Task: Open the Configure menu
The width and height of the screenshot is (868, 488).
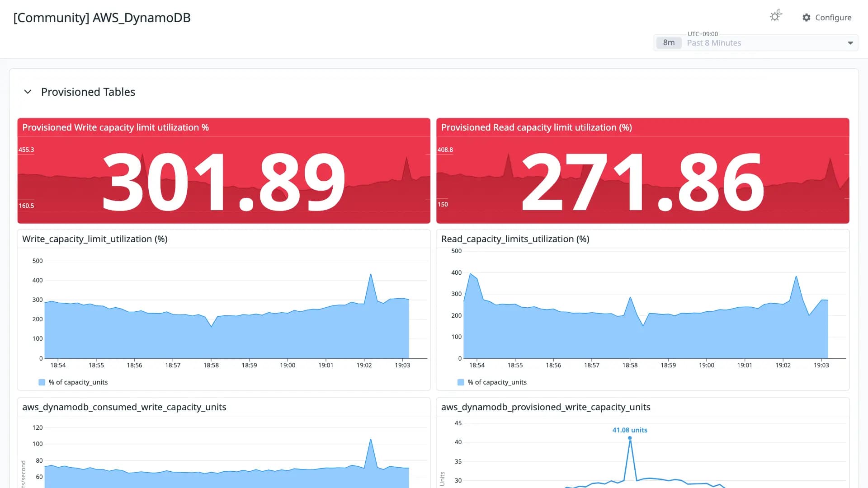Action: pos(827,18)
